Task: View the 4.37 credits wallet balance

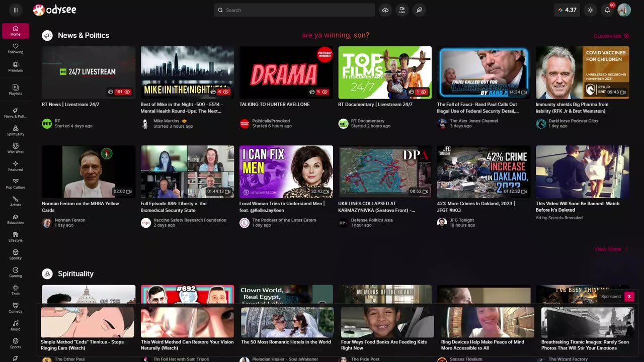Action: pos(568,10)
